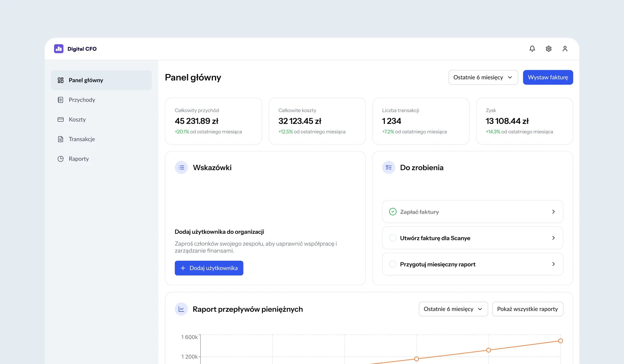
Task: Expand Przygotuj miesięczny raport chevron
Action: coord(553,264)
